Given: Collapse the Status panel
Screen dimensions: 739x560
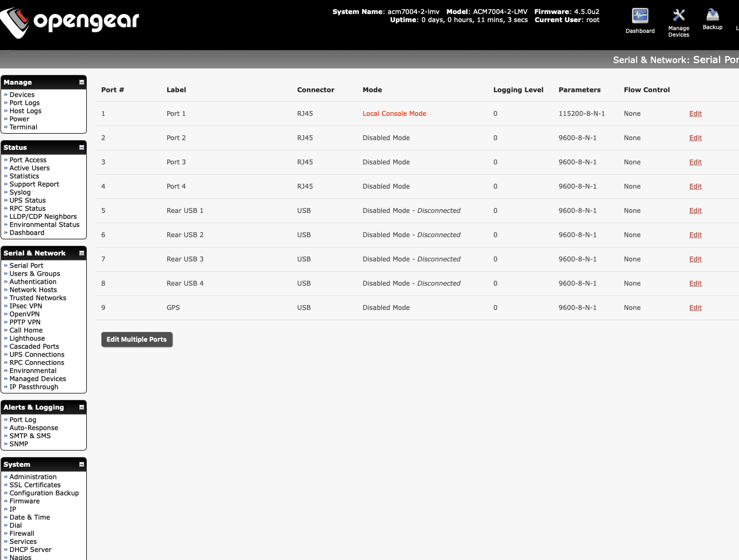Looking at the screenshot, I should click(x=81, y=147).
